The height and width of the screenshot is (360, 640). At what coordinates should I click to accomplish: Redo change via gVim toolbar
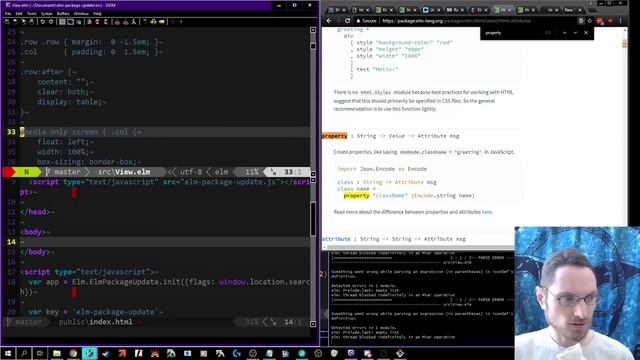(51, 22)
